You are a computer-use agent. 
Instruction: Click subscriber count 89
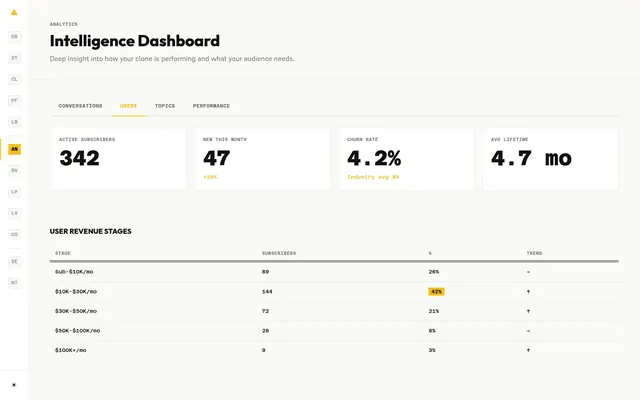[x=265, y=272]
